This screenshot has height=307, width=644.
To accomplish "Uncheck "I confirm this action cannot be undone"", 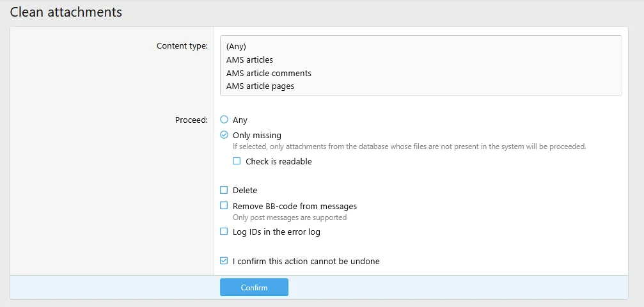I will click(224, 261).
